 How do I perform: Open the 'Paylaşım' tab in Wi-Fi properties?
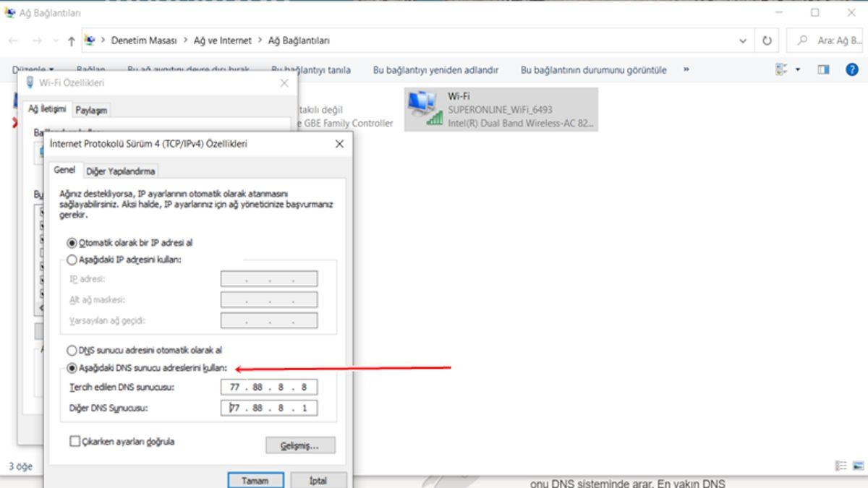pos(91,110)
